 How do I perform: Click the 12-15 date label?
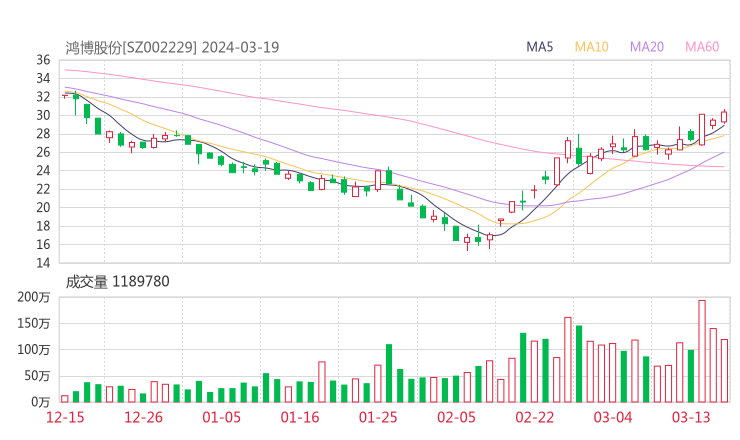65,417
